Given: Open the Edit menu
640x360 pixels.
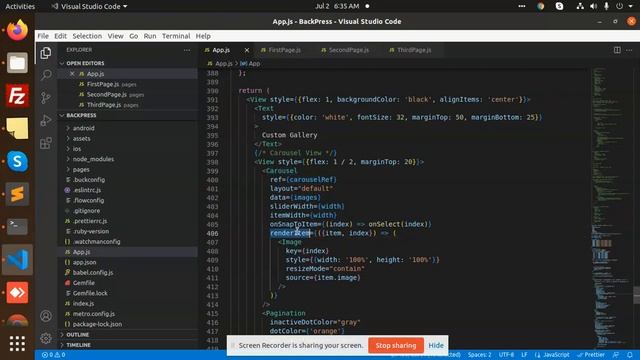Looking at the screenshot, I should (x=60, y=36).
